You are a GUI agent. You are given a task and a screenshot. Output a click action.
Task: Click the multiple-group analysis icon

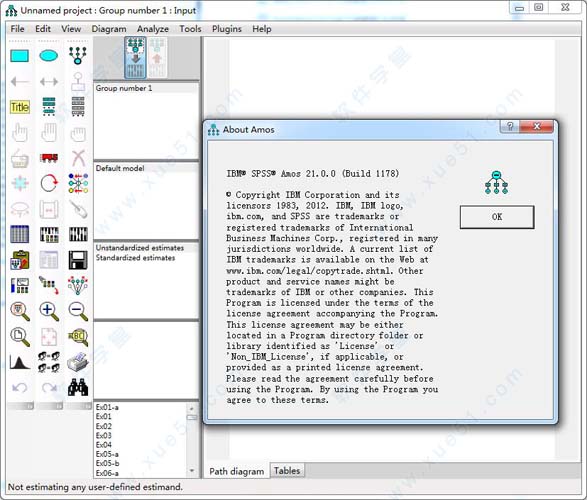49,362
